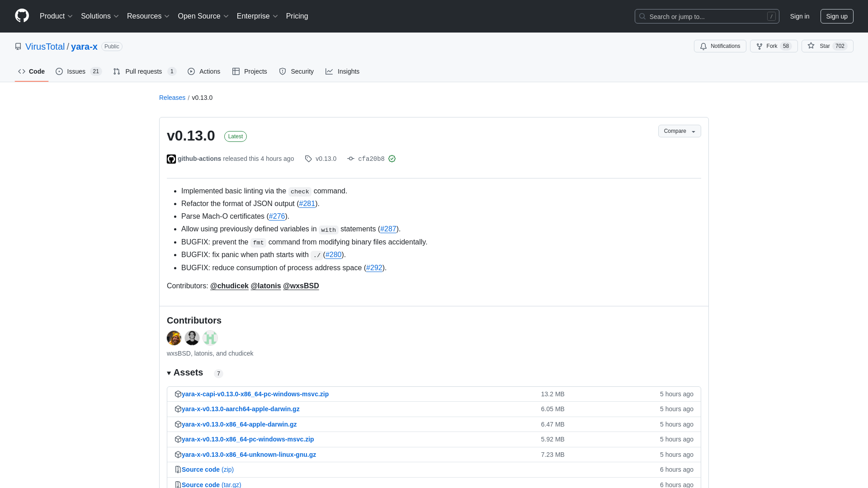This screenshot has width=868, height=488.
Task: Click the Releases breadcrumb link
Action: pyautogui.click(x=172, y=97)
